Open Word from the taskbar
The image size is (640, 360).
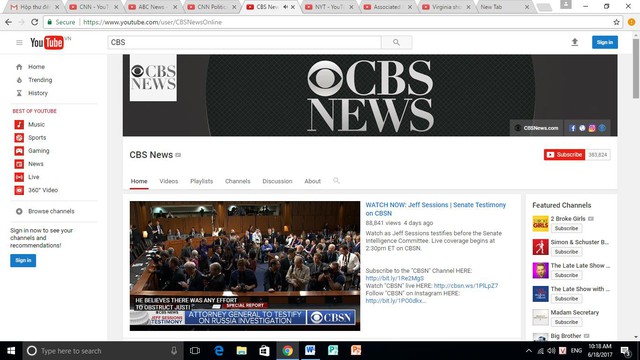pos(310,351)
